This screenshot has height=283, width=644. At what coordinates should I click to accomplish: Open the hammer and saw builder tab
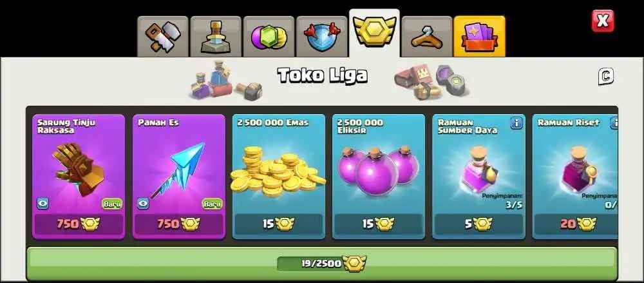pyautogui.click(x=163, y=37)
